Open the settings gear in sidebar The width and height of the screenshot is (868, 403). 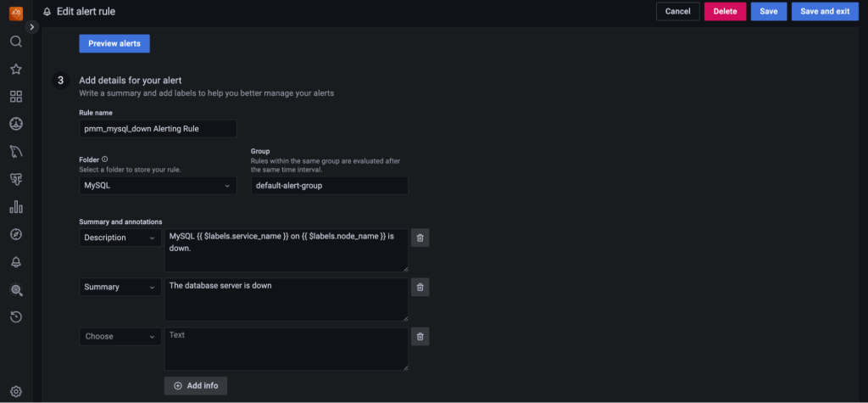coord(15,391)
